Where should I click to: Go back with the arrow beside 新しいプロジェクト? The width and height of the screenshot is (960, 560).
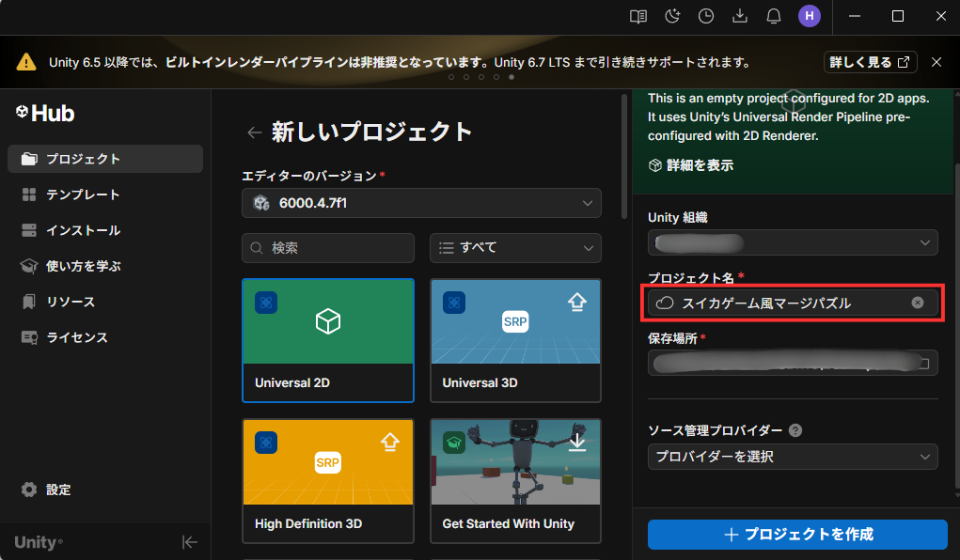coord(254,132)
